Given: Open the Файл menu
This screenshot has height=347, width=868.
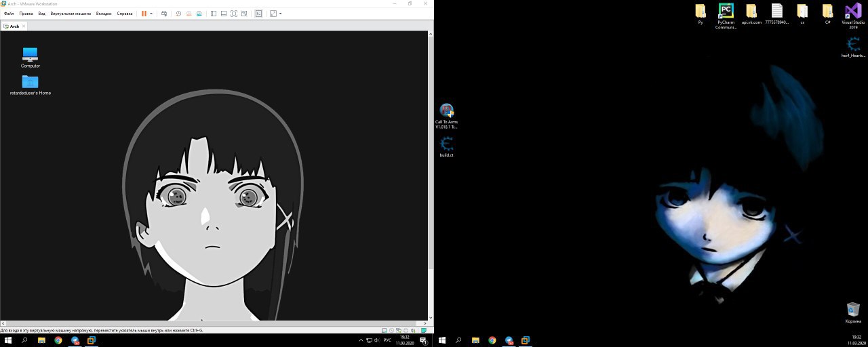Looking at the screenshot, I should [9, 14].
